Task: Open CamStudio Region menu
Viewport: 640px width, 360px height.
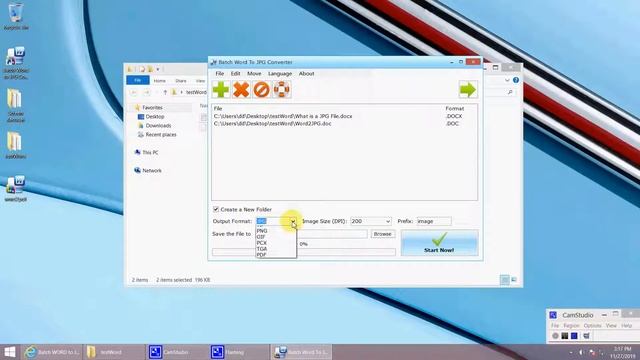Action: pyautogui.click(x=571, y=326)
